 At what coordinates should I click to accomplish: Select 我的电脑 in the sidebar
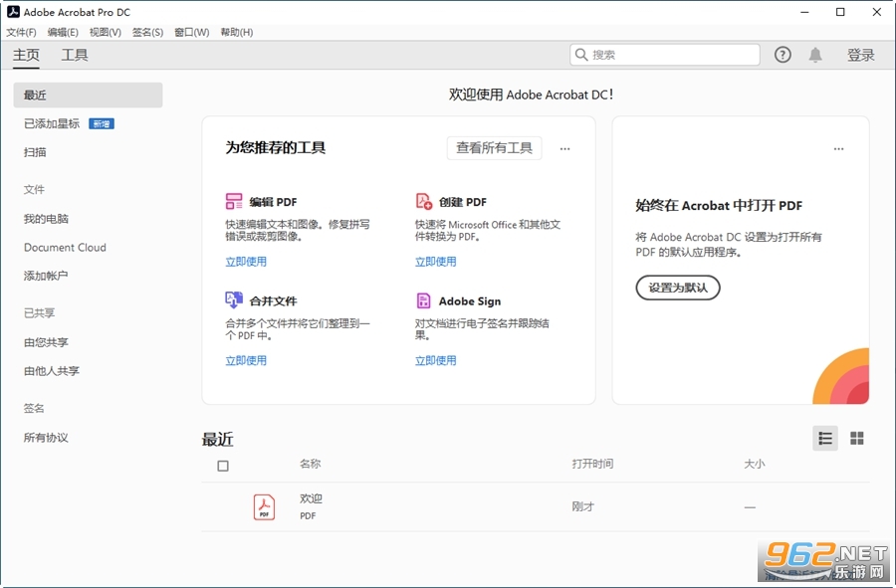pyautogui.click(x=46, y=219)
